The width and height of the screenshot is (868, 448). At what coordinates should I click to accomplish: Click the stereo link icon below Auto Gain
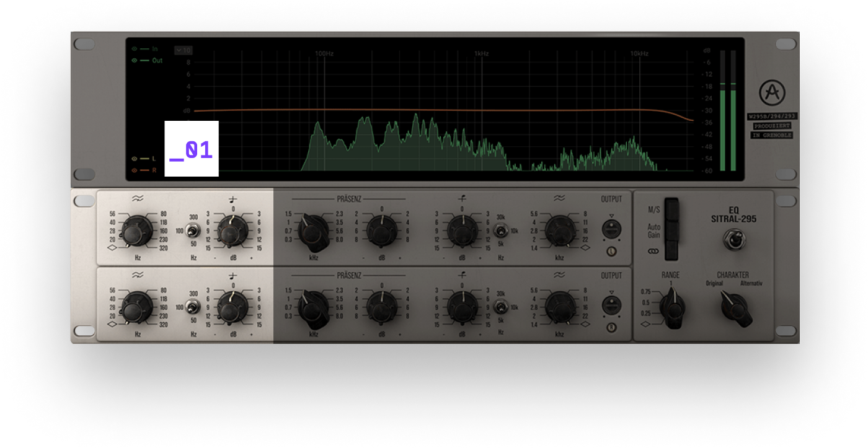[653, 252]
